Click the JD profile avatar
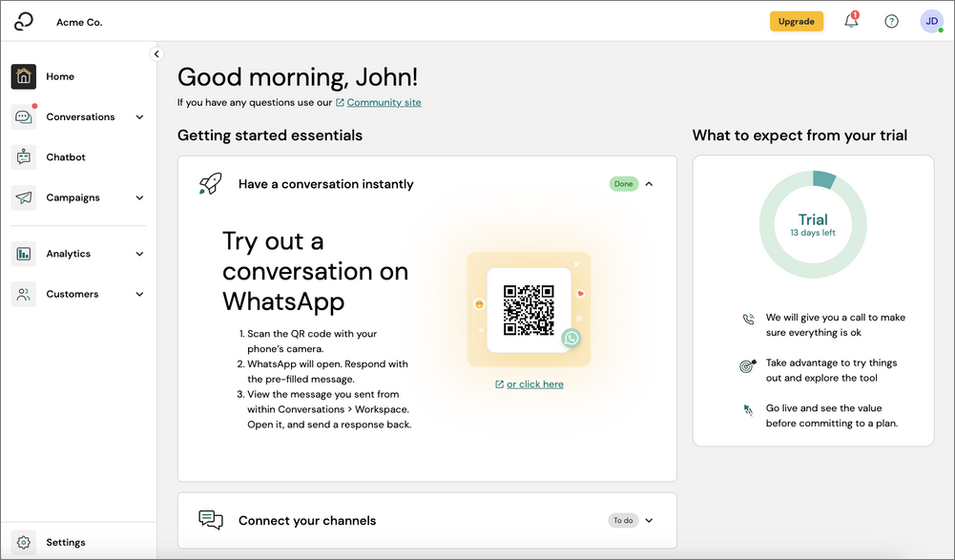The width and height of the screenshot is (955, 560). [931, 21]
